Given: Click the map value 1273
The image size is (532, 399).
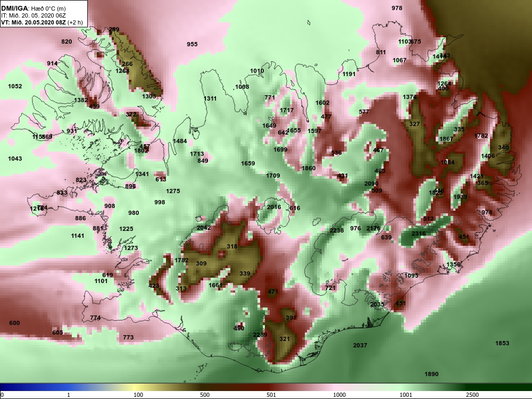Looking at the screenshot, I should pyautogui.click(x=131, y=248).
